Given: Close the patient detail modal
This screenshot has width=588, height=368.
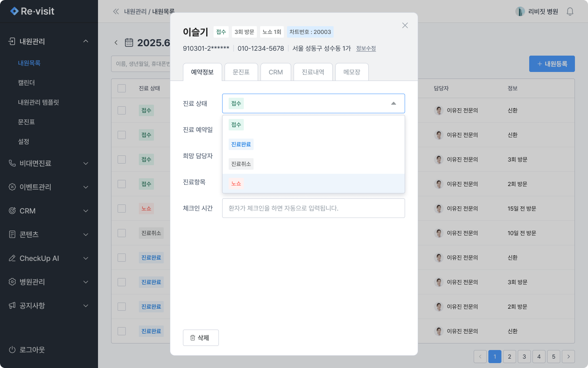Looking at the screenshot, I should 405,25.
